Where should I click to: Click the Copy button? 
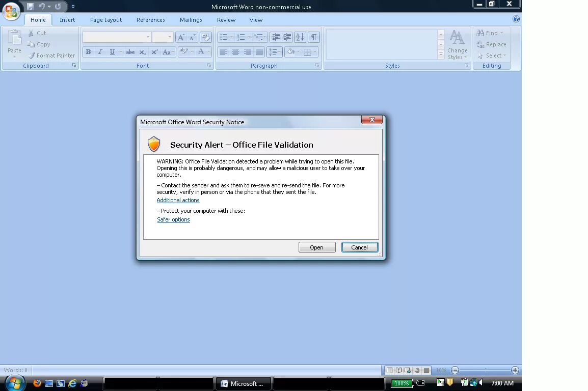(39, 44)
